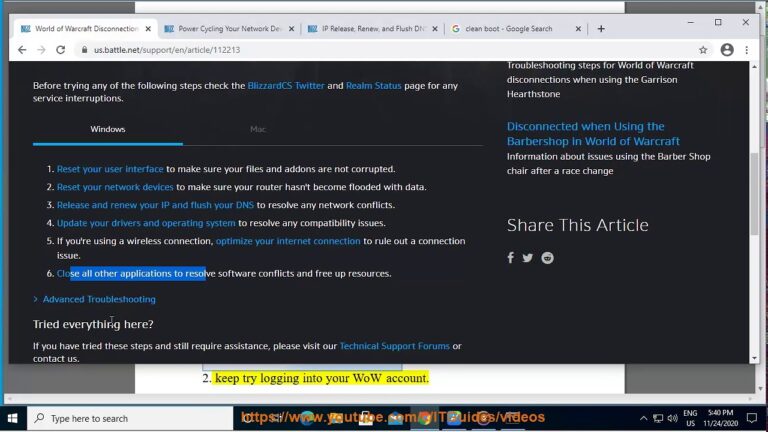Click the Type here to search box

130,418
